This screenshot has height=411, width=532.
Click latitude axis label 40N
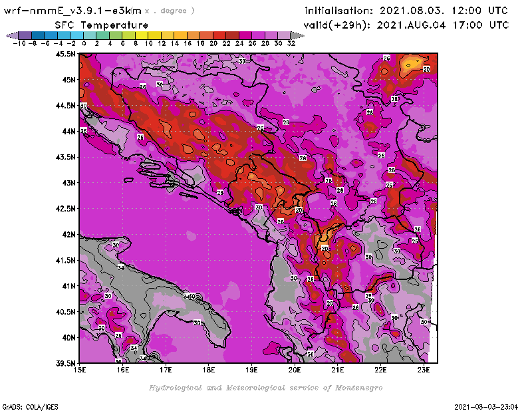pyautogui.click(x=68, y=338)
